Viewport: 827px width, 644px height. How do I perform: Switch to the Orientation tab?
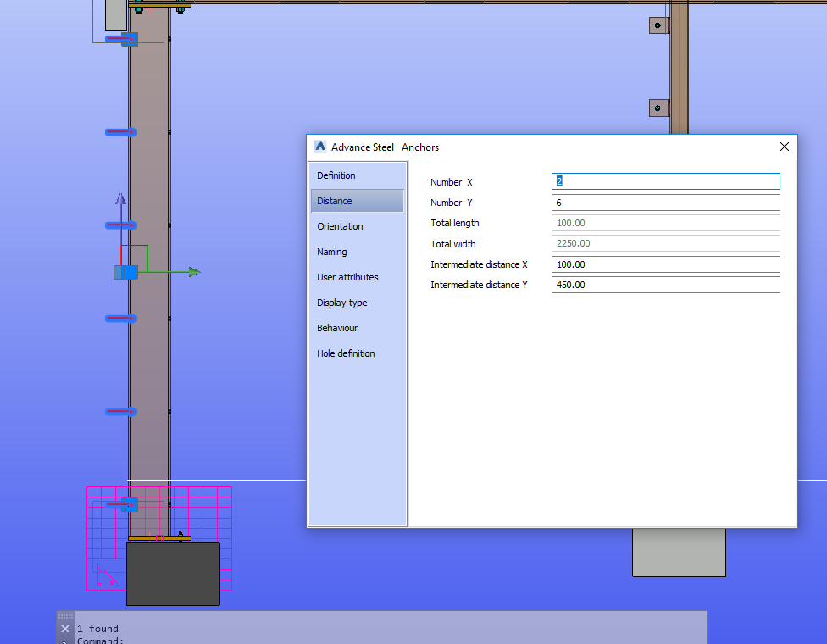point(358,226)
